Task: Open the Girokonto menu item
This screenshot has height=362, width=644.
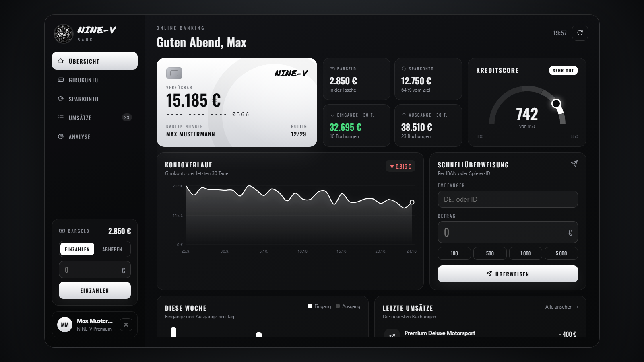Action: click(x=95, y=80)
